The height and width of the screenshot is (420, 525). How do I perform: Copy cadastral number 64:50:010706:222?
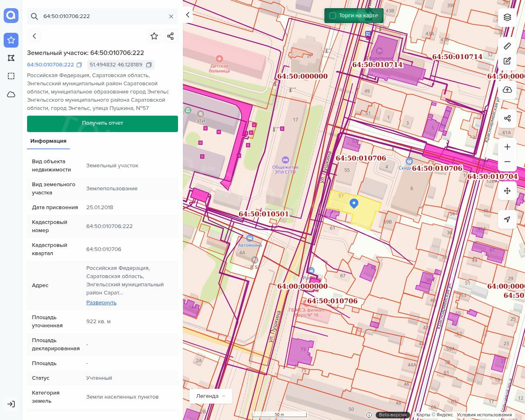point(79,65)
